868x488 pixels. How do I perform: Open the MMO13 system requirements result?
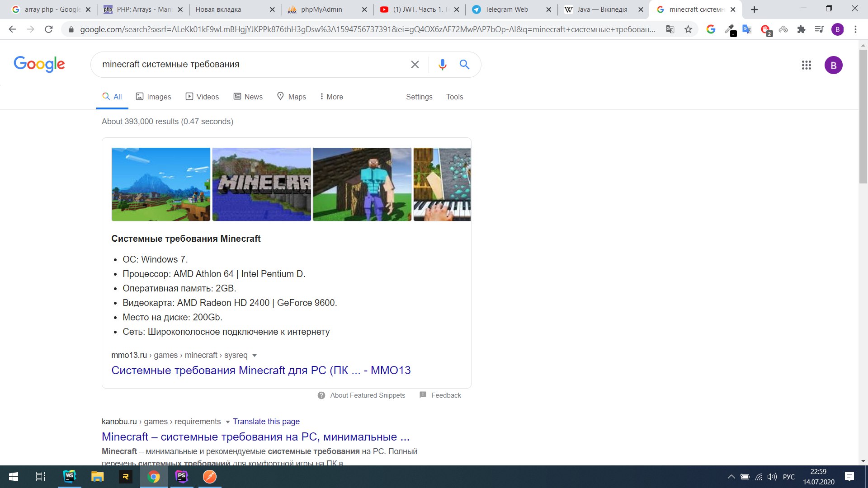(261, 371)
